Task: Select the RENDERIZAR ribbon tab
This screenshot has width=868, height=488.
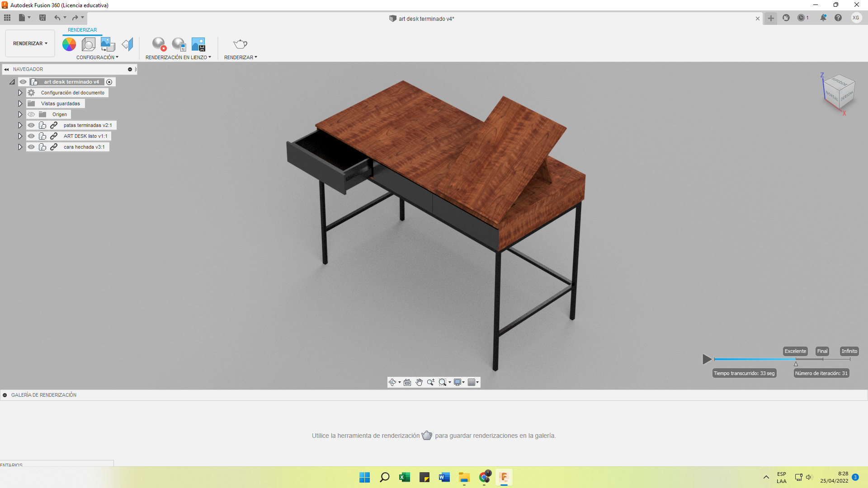Action: pyautogui.click(x=82, y=30)
